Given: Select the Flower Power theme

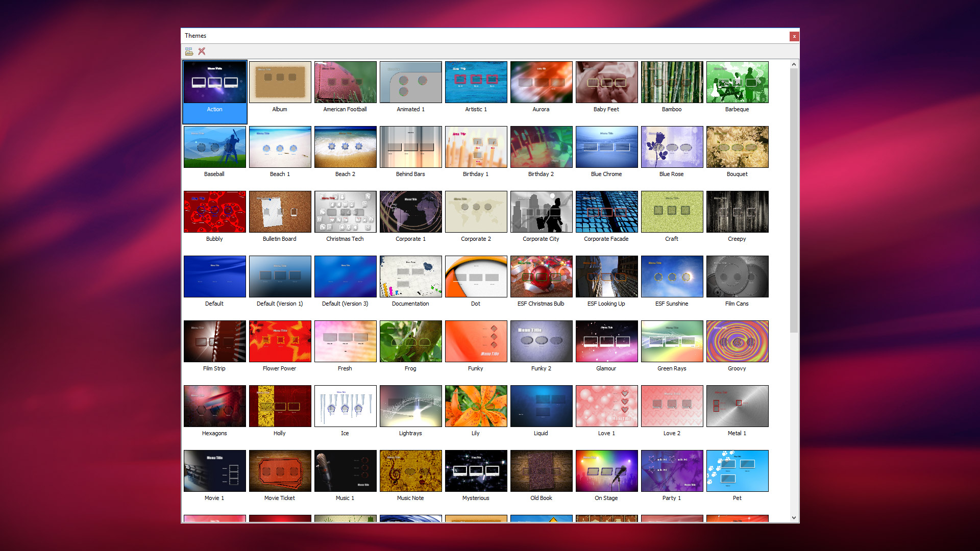Looking at the screenshot, I should click(x=280, y=341).
